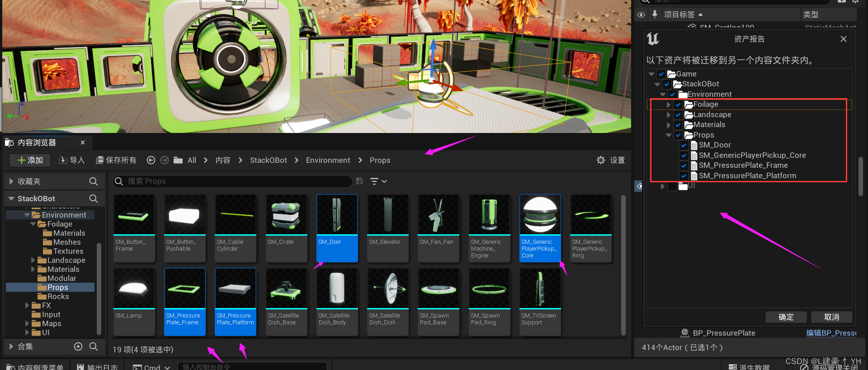The width and height of the screenshot is (868, 370).
Task: Select the SM_Lamp asset thumbnail
Action: 134,302
